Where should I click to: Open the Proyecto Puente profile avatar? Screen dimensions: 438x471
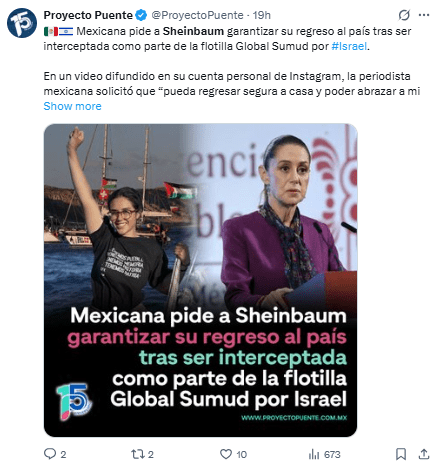pyautogui.click(x=22, y=23)
